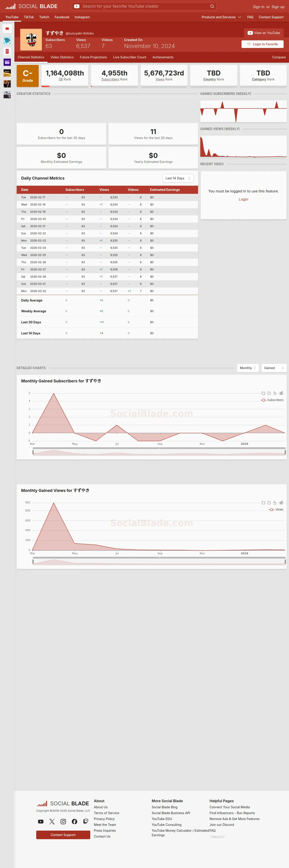
Task: Expand the Products and Services menu
Action: click(x=221, y=17)
